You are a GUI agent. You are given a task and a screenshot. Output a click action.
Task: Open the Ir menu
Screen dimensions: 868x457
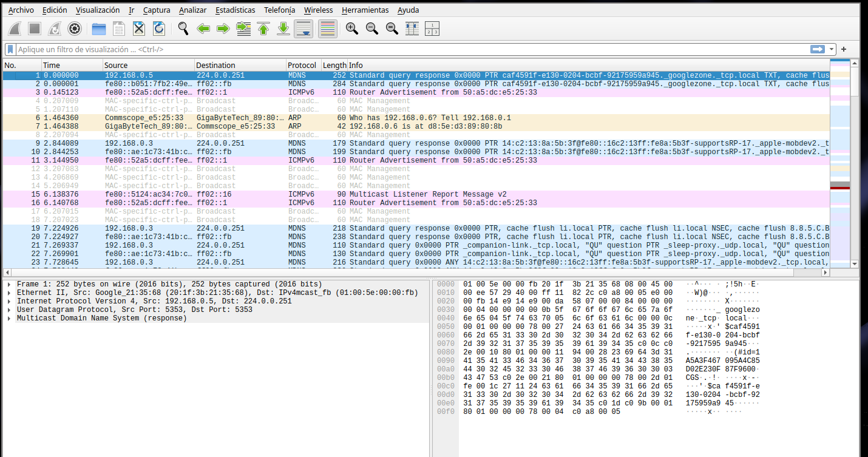pyautogui.click(x=132, y=10)
